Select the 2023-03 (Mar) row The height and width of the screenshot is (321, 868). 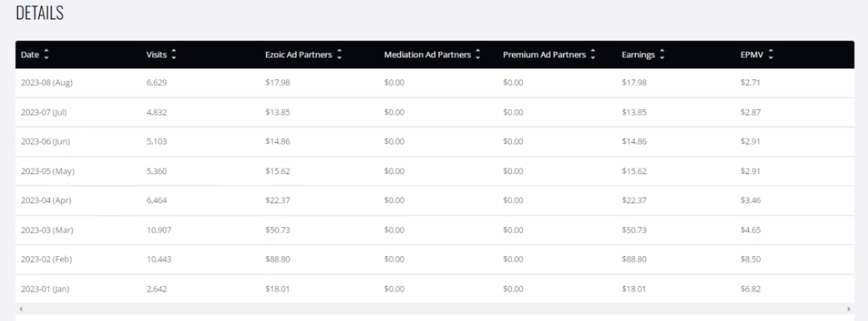pyautogui.click(x=435, y=230)
